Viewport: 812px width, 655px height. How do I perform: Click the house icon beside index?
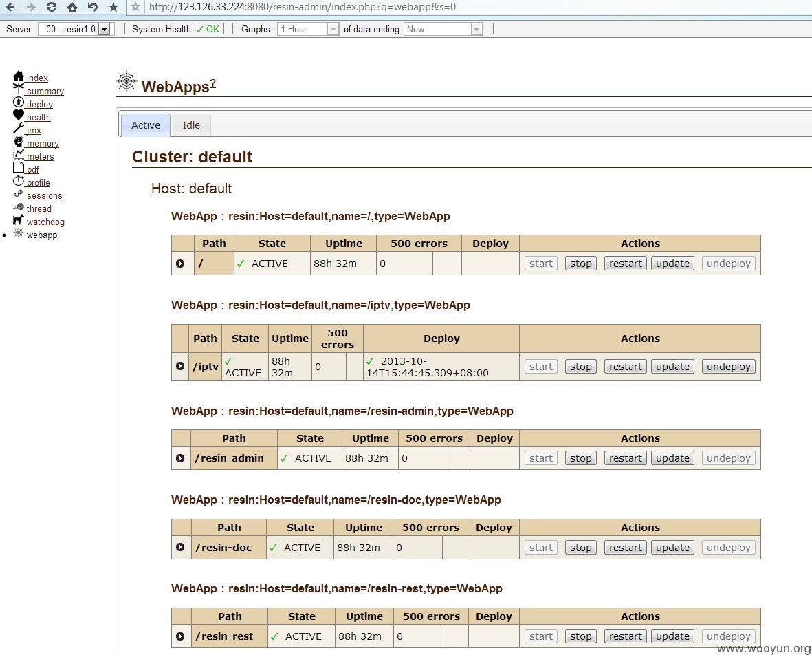[x=19, y=76]
